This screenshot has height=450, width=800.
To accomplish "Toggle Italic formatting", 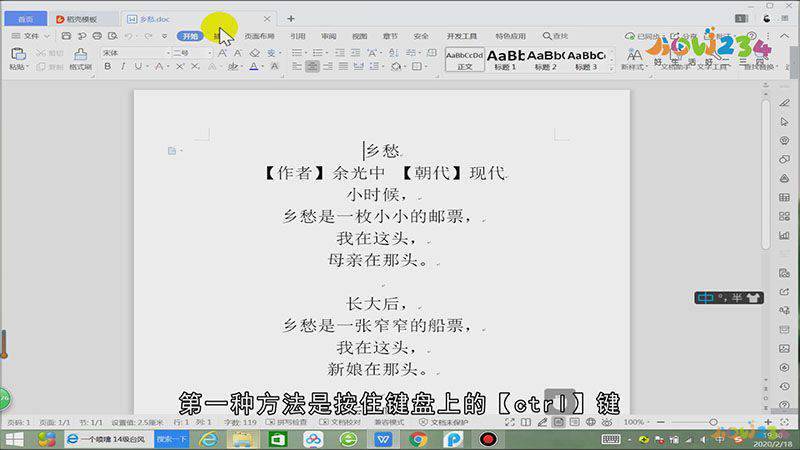I will pyautogui.click(x=123, y=66).
